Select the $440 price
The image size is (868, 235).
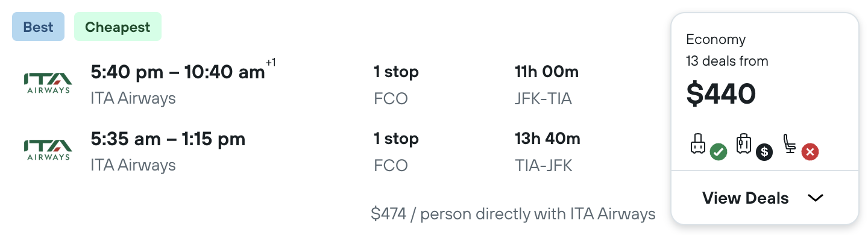pyautogui.click(x=721, y=93)
